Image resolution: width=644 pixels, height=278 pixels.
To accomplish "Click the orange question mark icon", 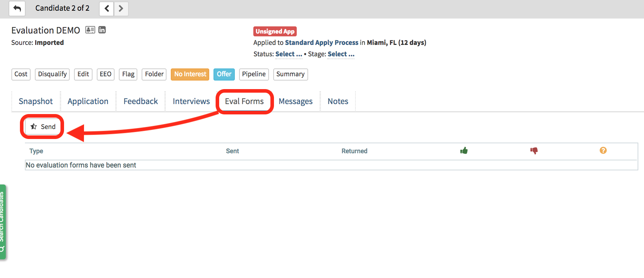I will pyautogui.click(x=603, y=151).
